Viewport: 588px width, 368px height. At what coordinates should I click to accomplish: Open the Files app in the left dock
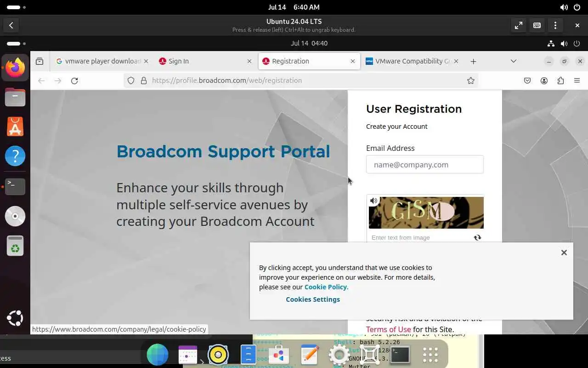(x=15, y=98)
